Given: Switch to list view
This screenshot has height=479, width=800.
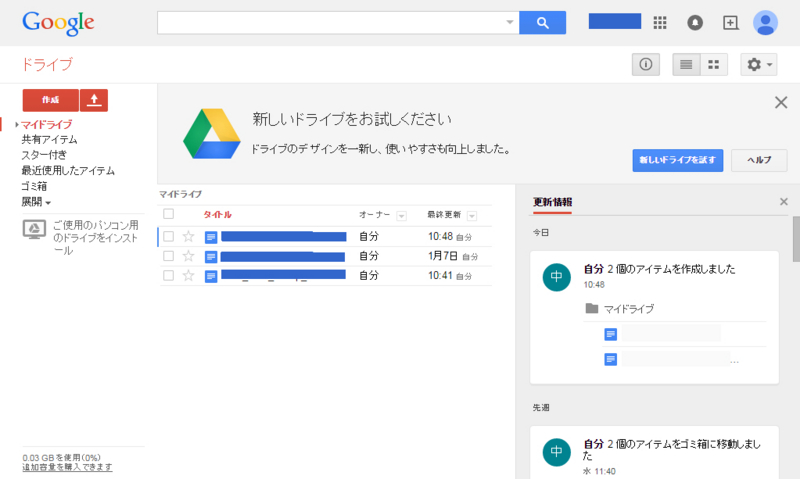Looking at the screenshot, I should (686, 64).
